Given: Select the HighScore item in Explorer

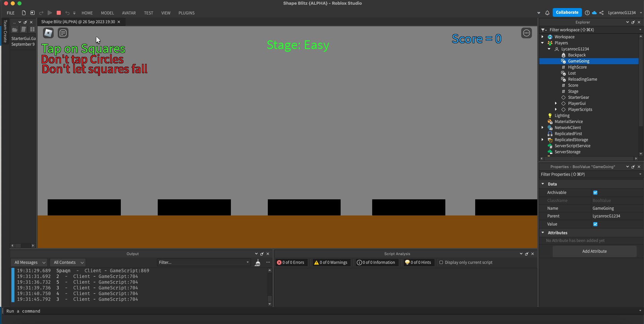Looking at the screenshot, I should click(x=577, y=67).
